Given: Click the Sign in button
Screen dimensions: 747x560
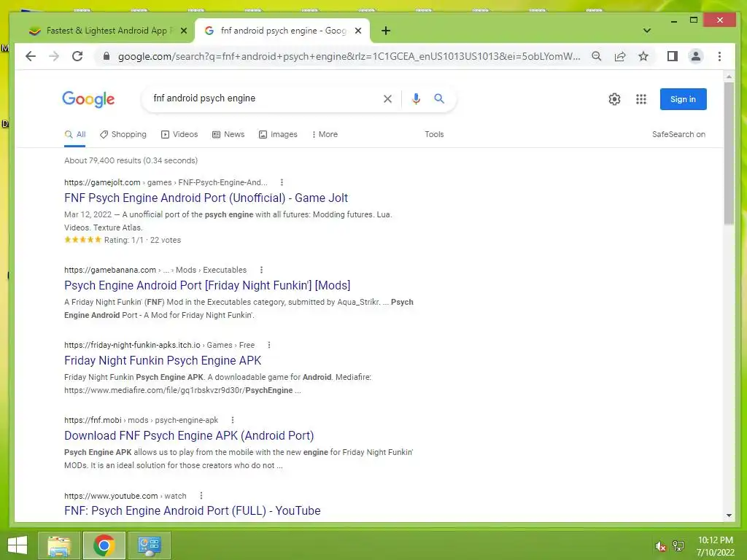Looking at the screenshot, I should (x=683, y=99).
